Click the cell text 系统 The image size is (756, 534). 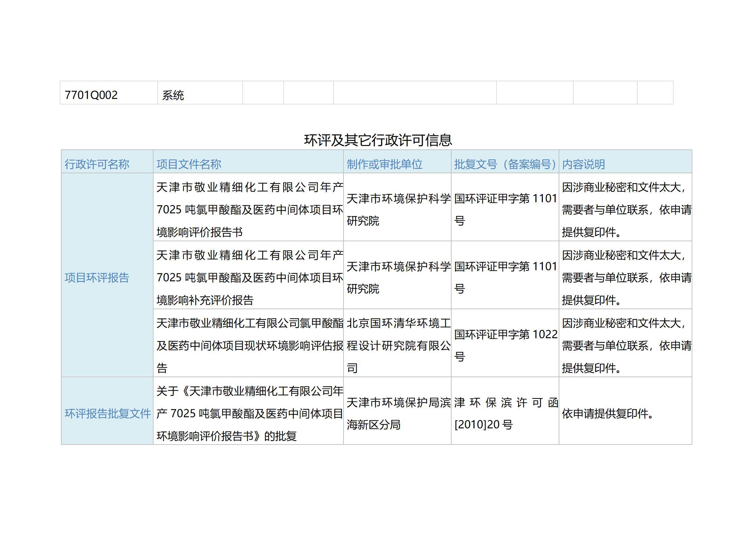click(x=173, y=95)
